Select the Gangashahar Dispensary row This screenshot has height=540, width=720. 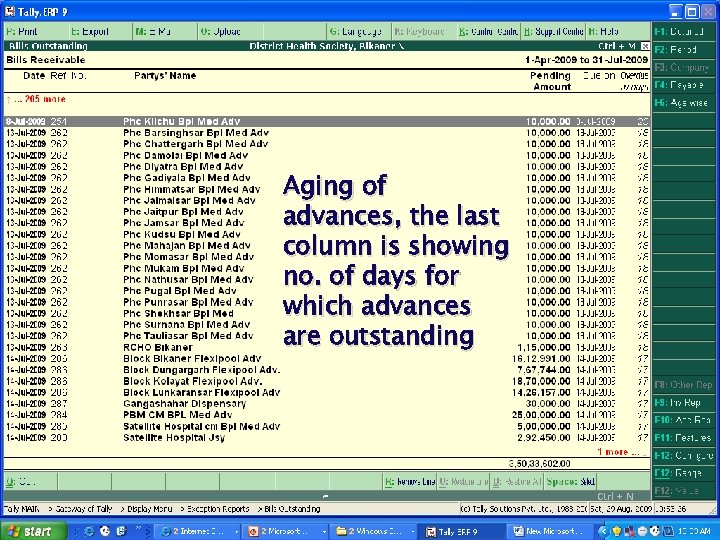(x=326, y=404)
